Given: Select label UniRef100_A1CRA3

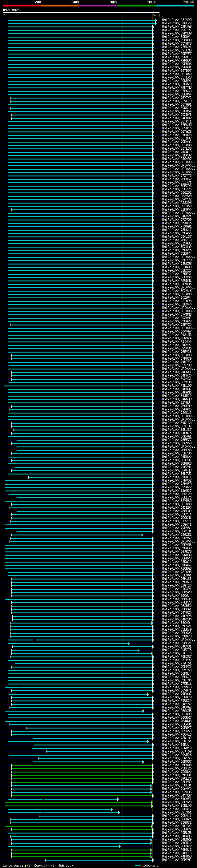Looking at the screenshot, I should tap(177, 568).
